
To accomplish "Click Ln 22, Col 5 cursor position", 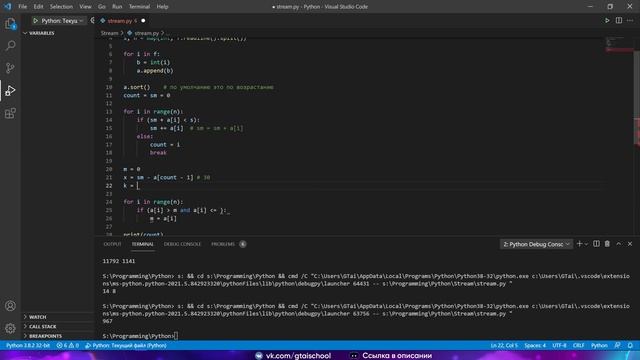I will 504,345.
